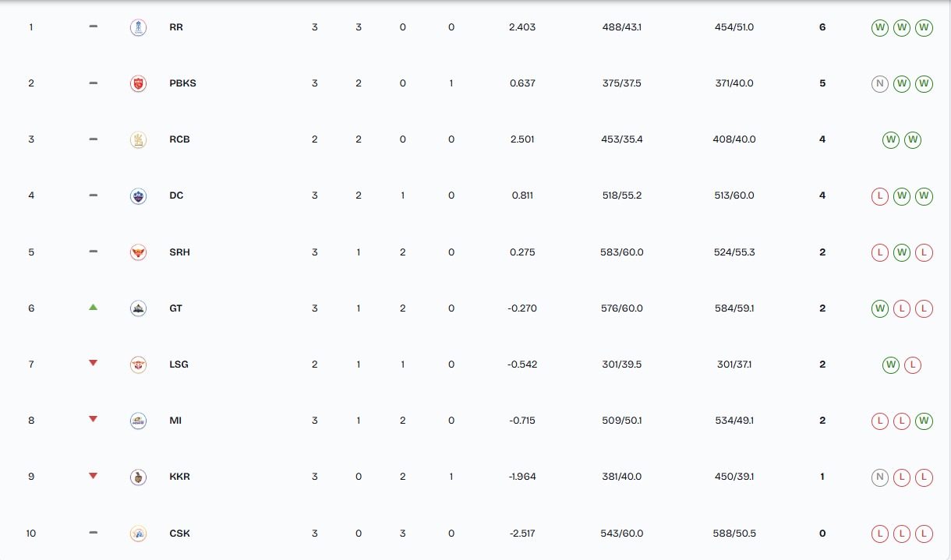Open the RCB team name link
This screenshot has height=560, width=951.
tap(179, 139)
